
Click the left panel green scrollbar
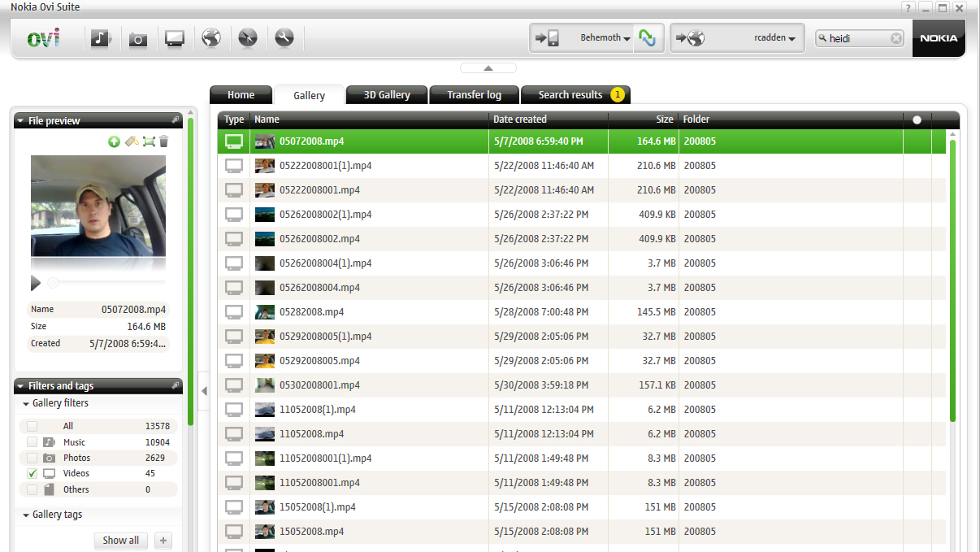(190, 272)
